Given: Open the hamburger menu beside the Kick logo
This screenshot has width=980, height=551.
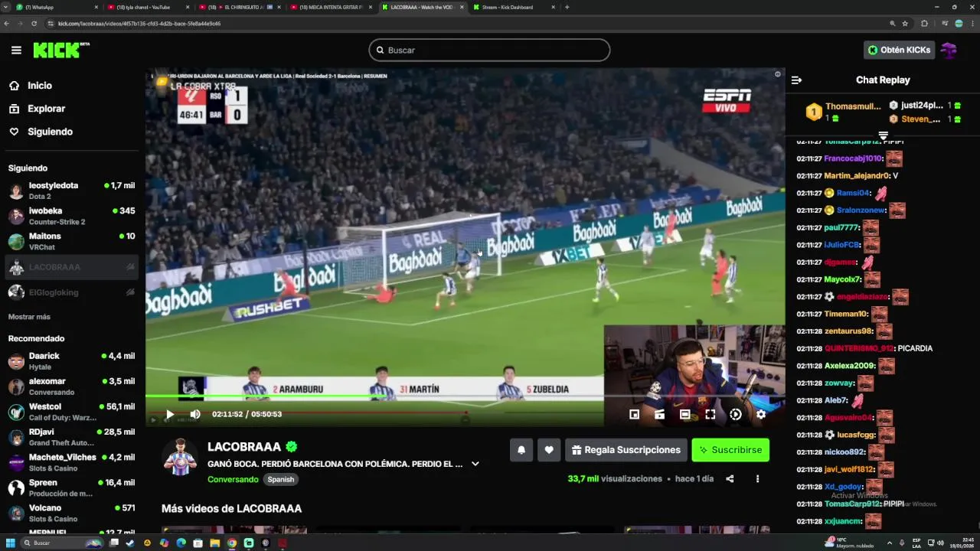Looking at the screenshot, I should point(16,50).
